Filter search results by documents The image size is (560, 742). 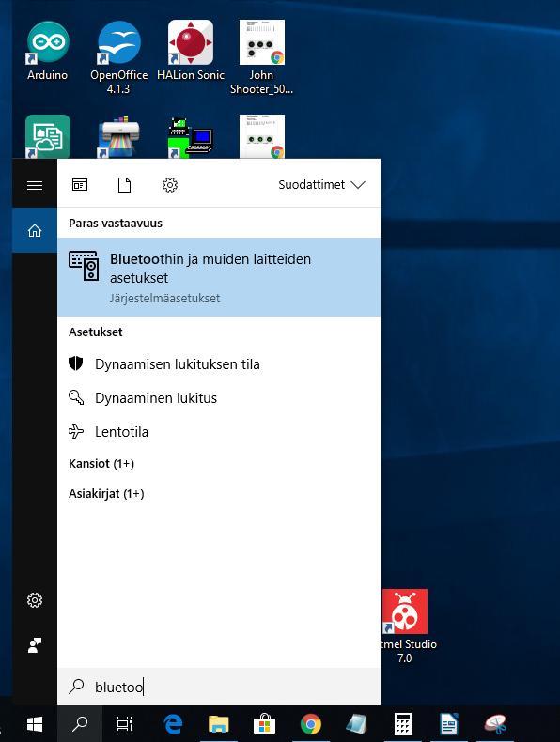pyautogui.click(x=125, y=184)
